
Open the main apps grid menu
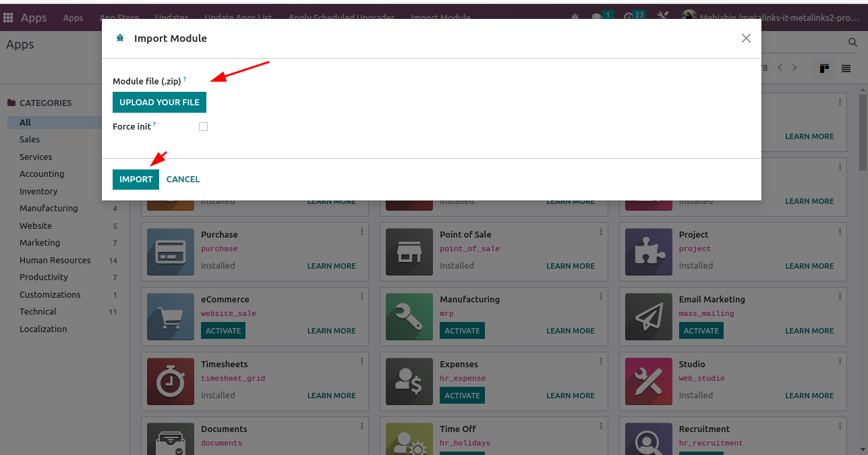(x=8, y=18)
